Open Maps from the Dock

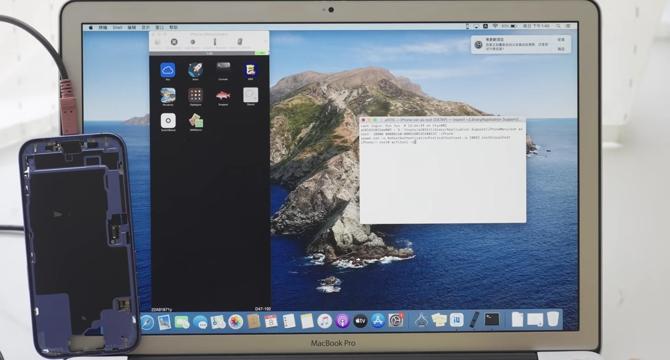click(x=218, y=322)
